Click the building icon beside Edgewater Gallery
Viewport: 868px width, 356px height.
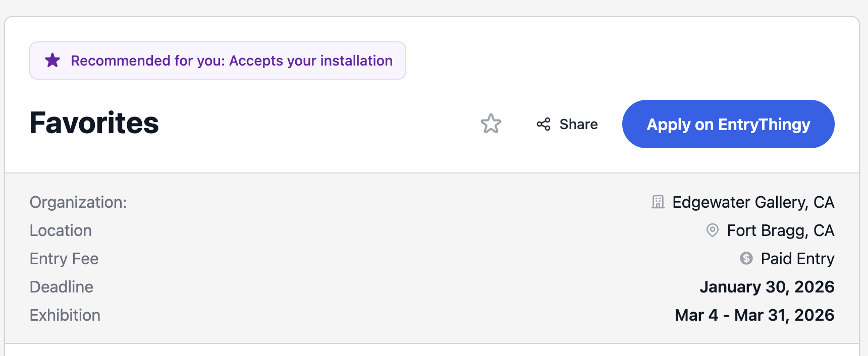pyautogui.click(x=658, y=202)
